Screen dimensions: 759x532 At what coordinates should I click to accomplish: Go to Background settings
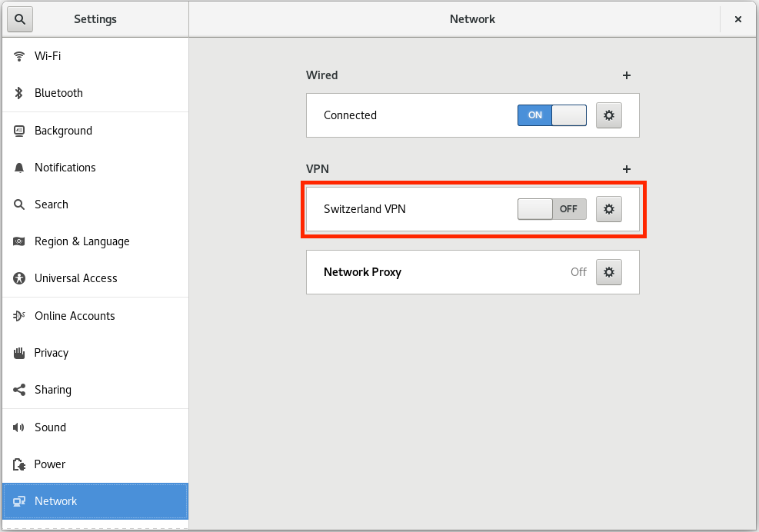[95, 131]
